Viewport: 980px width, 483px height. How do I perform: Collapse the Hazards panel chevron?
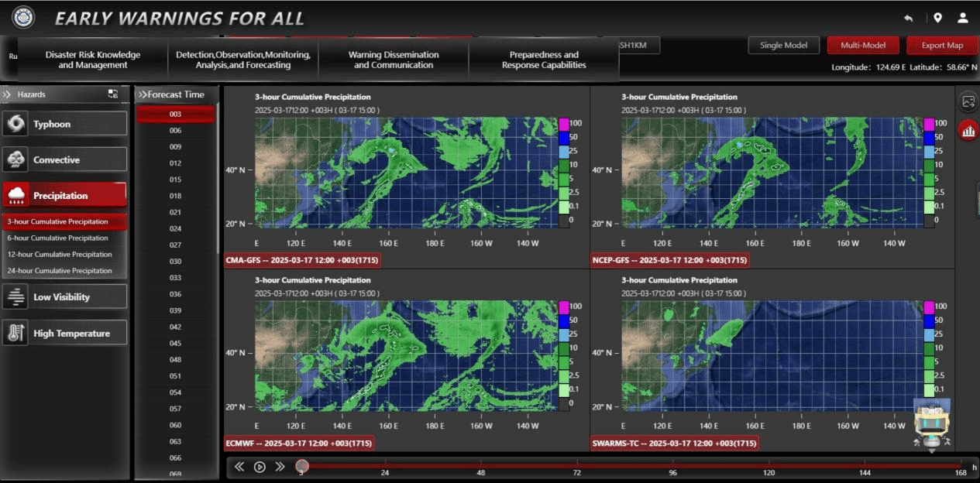[x=7, y=94]
